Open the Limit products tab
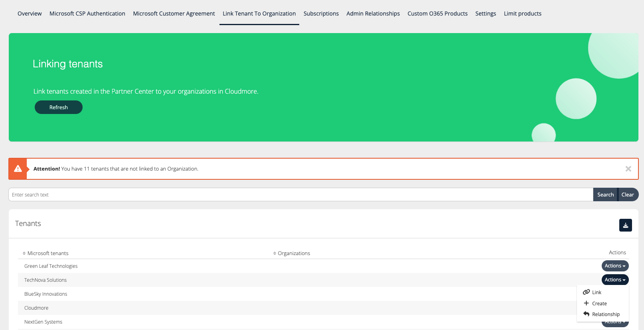The image size is (644, 330). point(522,14)
